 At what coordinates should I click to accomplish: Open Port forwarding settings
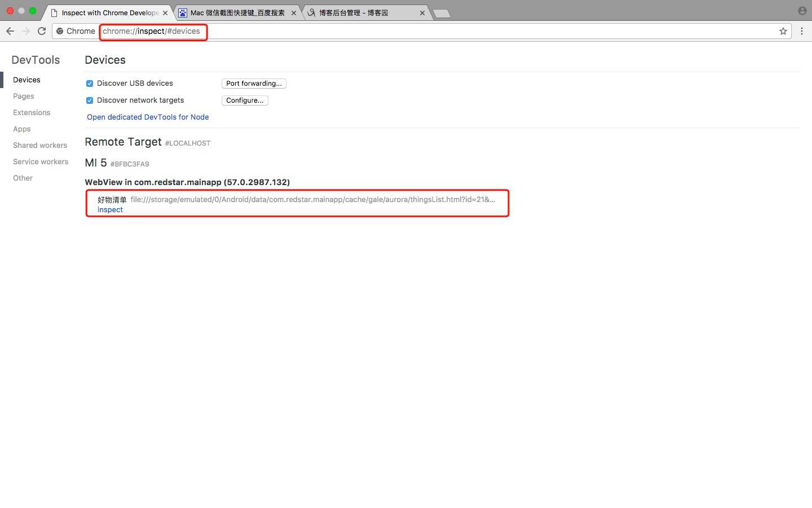(x=254, y=84)
